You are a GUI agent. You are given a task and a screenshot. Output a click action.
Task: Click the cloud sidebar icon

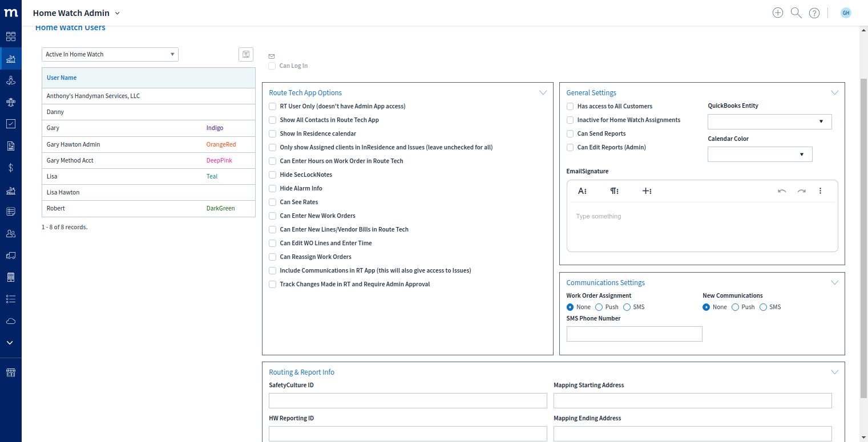click(x=11, y=321)
